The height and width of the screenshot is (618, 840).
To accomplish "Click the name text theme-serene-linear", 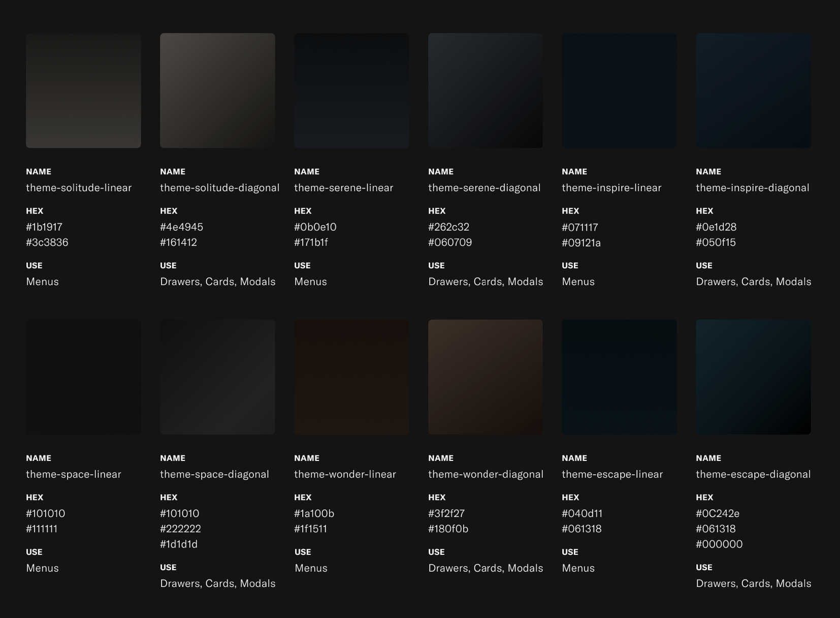I will (344, 188).
